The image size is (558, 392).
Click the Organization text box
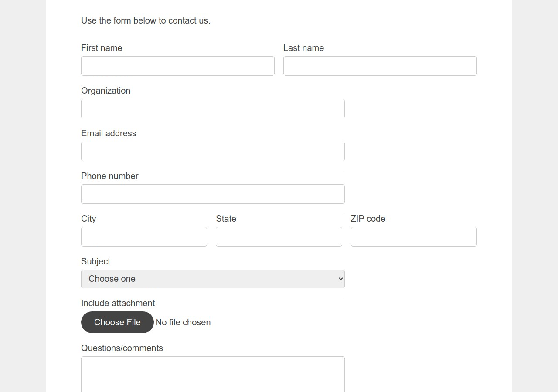point(213,108)
